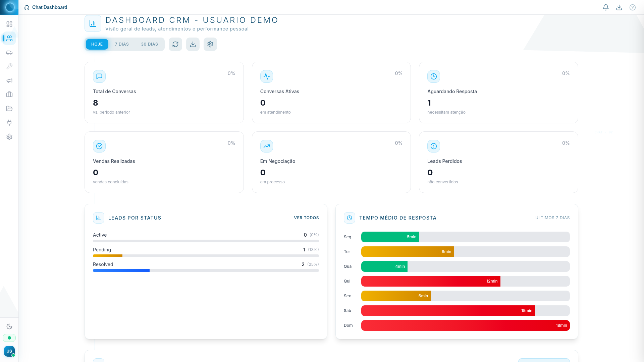The width and height of the screenshot is (644, 362).
Task: Switch to the 30 DIAS tab
Action: 149,44
